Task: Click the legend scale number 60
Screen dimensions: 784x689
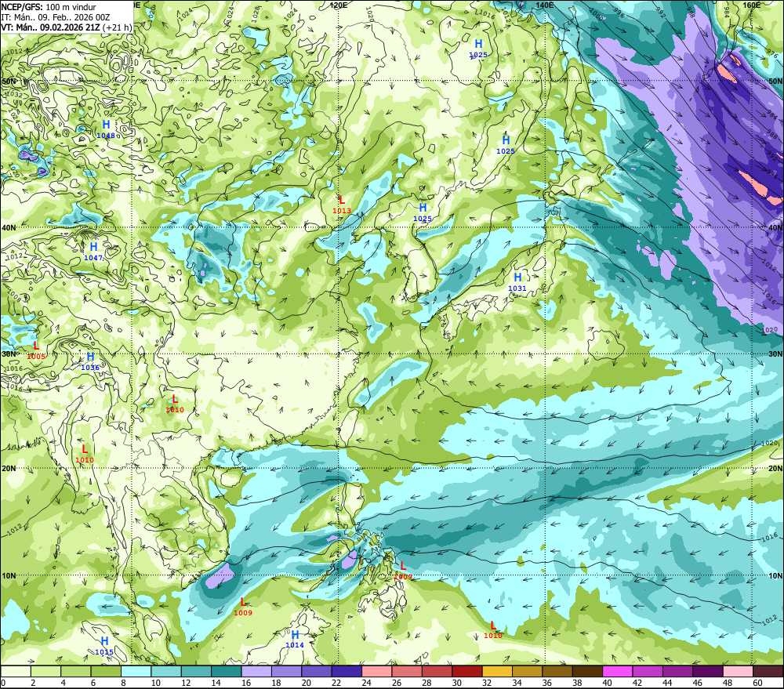Action: [757, 683]
